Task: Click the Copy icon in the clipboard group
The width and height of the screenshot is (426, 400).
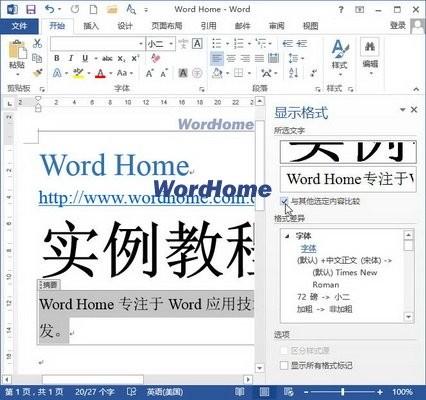Action: [x=37, y=58]
